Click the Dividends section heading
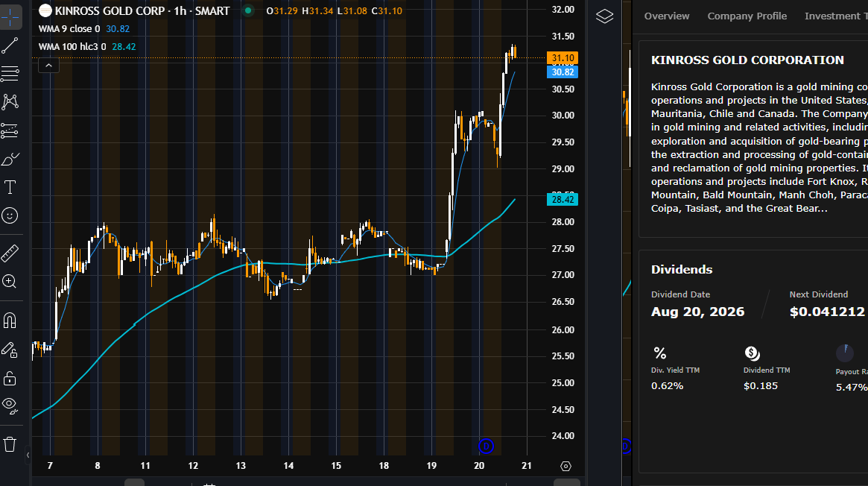This screenshot has width=868, height=486. [x=682, y=270]
